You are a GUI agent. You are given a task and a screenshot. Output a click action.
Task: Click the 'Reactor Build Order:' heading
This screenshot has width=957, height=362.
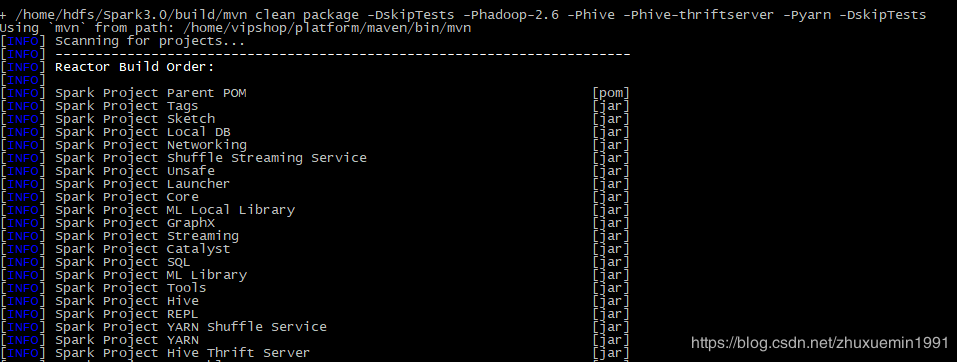[x=135, y=67]
